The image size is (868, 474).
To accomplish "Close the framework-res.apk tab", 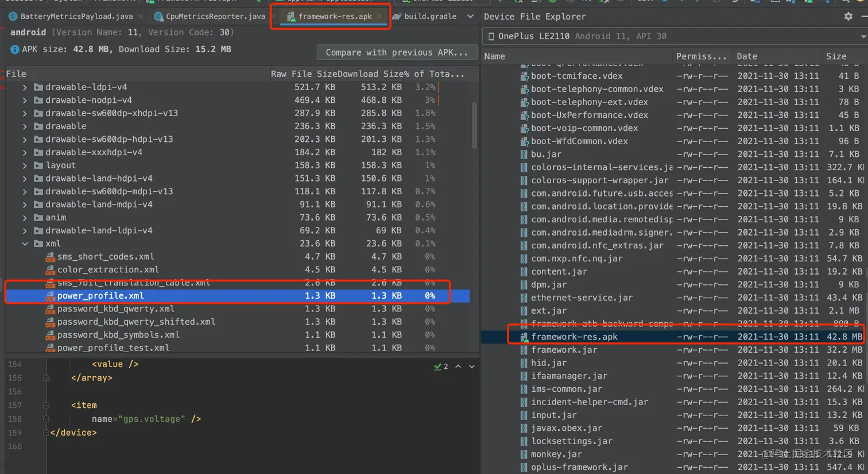I will (x=379, y=17).
